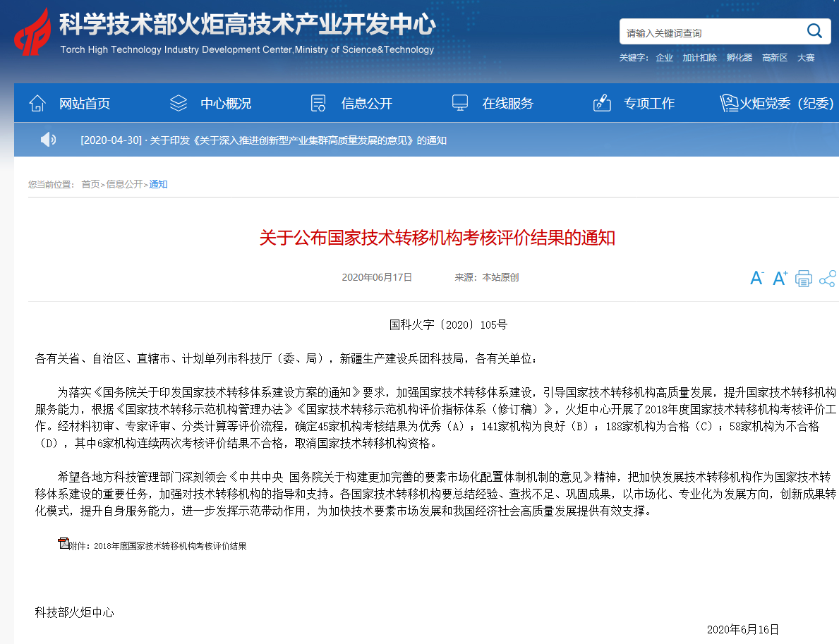Click the share icon
The height and width of the screenshot is (644, 839).
click(x=827, y=279)
